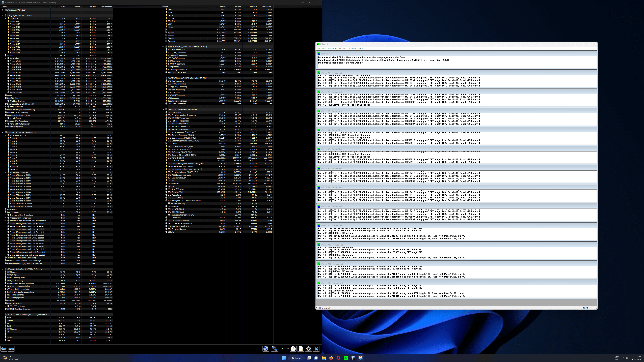The height and width of the screenshot is (362, 644).
Task: Open Prime95 Window menu
Action: click(x=352, y=48)
